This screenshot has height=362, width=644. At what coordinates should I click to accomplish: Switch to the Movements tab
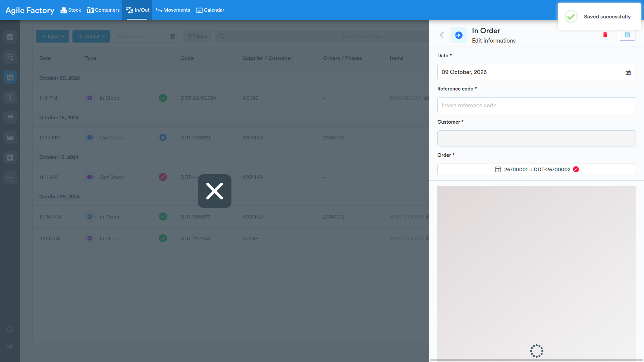coord(173,10)
